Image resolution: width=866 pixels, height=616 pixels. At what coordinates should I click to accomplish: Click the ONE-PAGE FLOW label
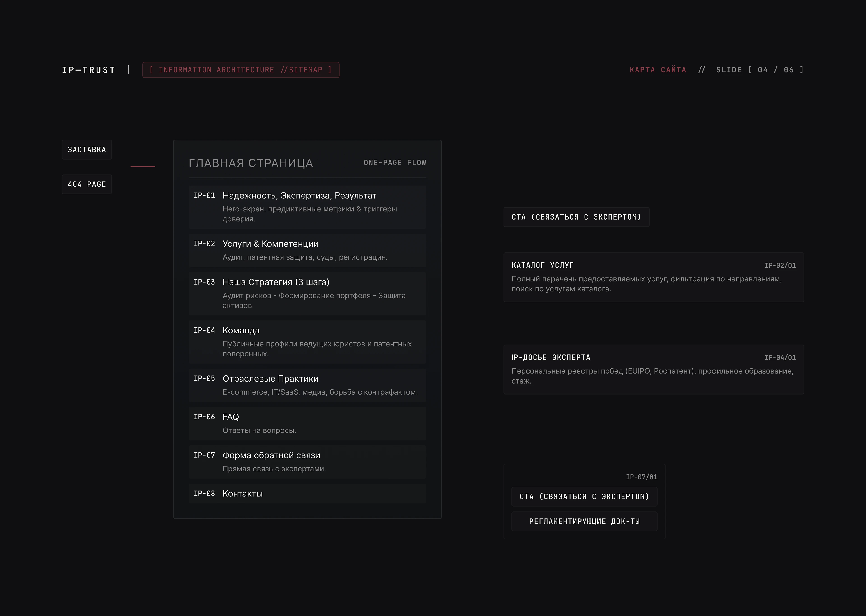point(395,163)
